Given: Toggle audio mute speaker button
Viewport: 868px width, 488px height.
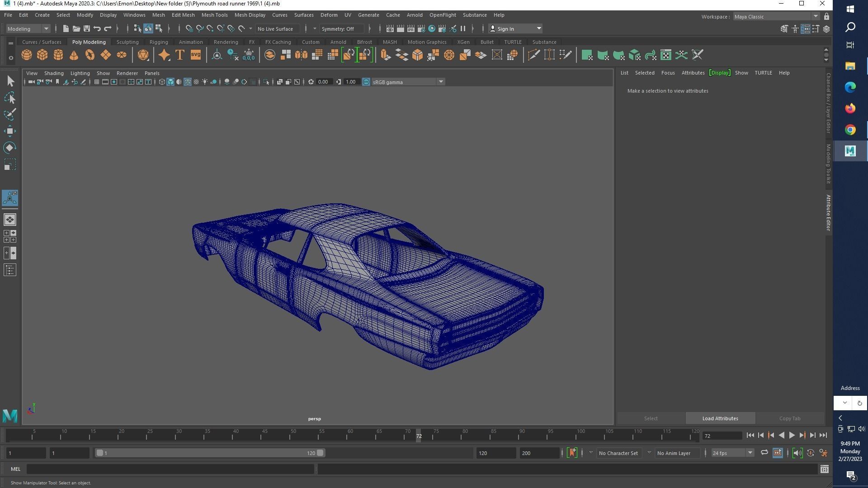Looking at the screenshot, I should 797,453.
